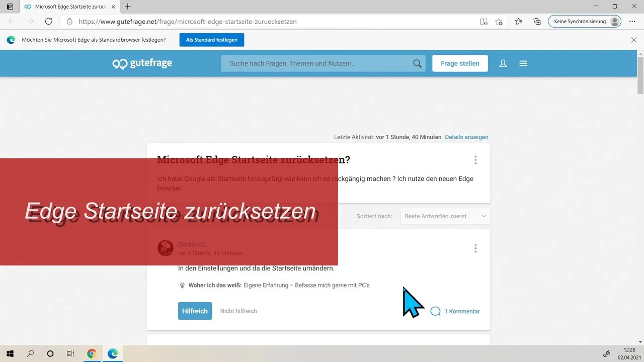Viewport: 644px width, 362px height.
Task: Open the Favorites list icon
Action: [519, 22]
